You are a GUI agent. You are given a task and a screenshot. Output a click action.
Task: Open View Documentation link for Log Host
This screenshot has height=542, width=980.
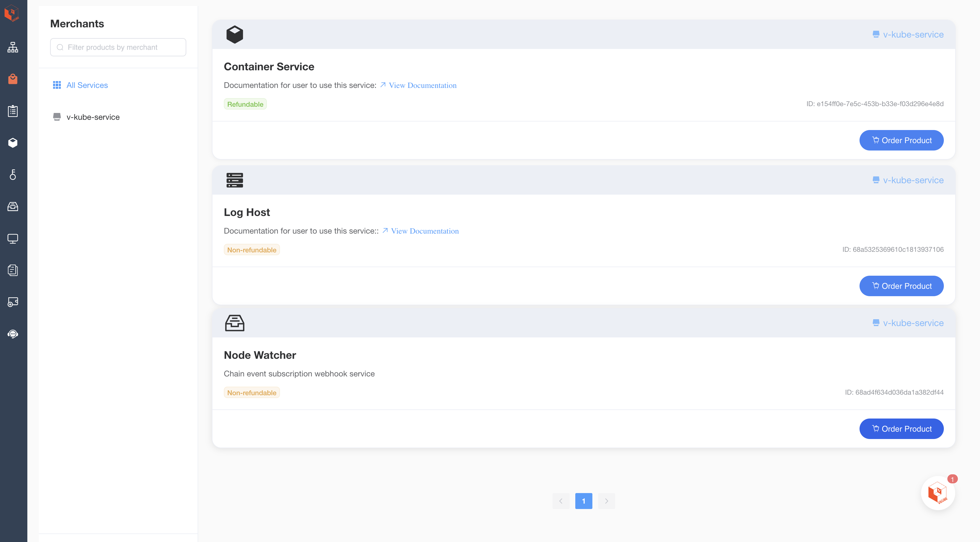425,231
